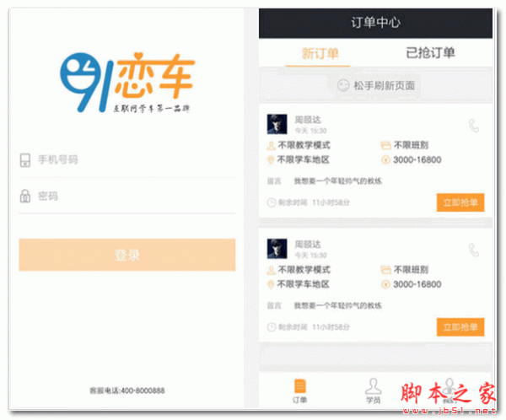
Task: Call customer via phone icon in second order
Action: [474, 250]
